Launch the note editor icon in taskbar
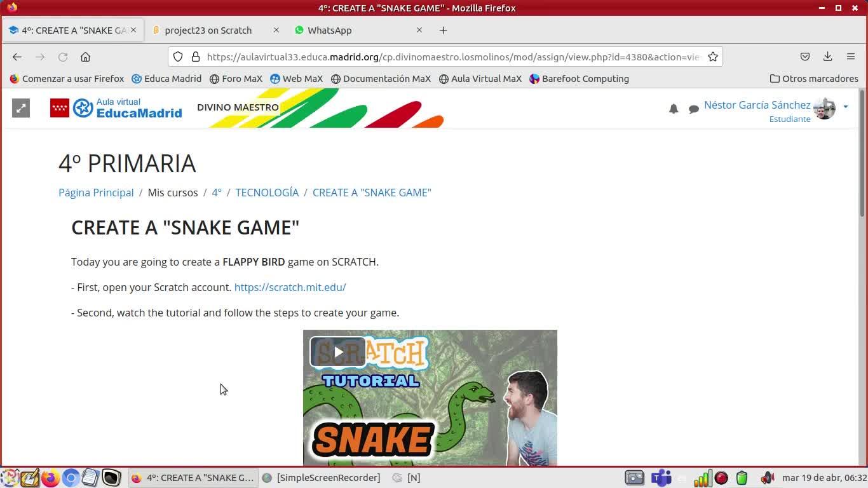 (x=30, y=478)
